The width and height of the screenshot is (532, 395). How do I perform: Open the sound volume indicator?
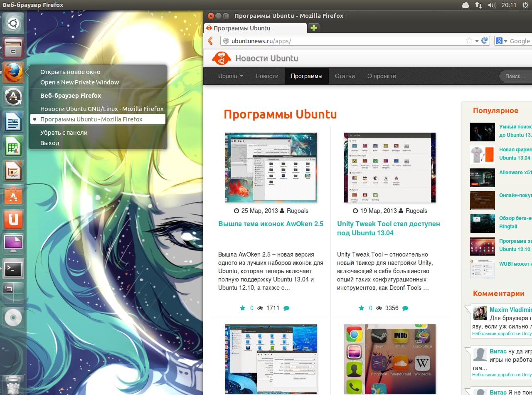pyautogui.click(x=492, y=5)
